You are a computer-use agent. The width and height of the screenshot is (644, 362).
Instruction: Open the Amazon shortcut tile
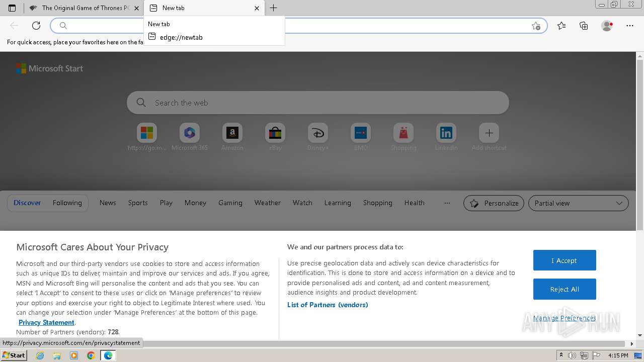(232, 133)
